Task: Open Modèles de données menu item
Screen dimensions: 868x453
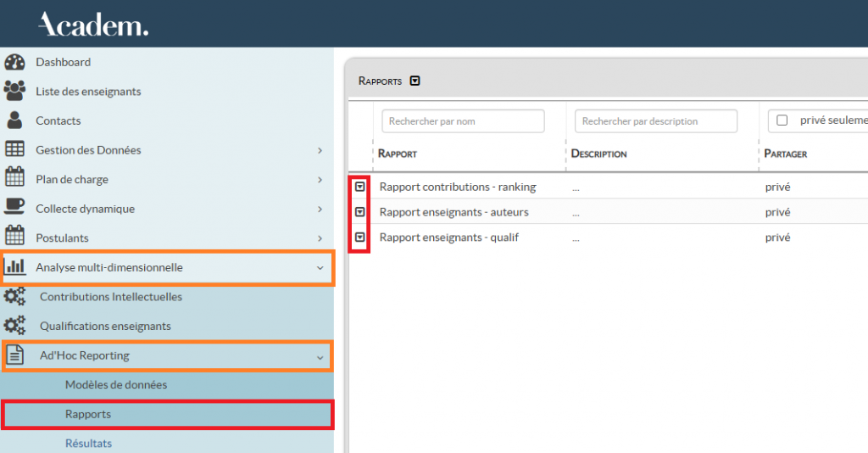Action: (116, 385)
